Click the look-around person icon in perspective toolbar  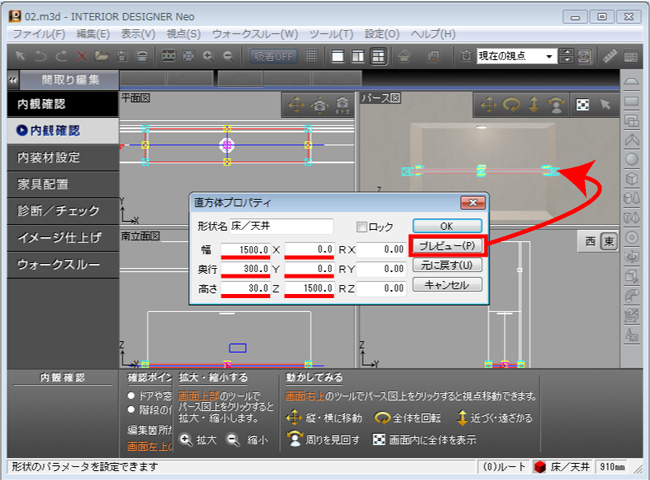(557, 104)
